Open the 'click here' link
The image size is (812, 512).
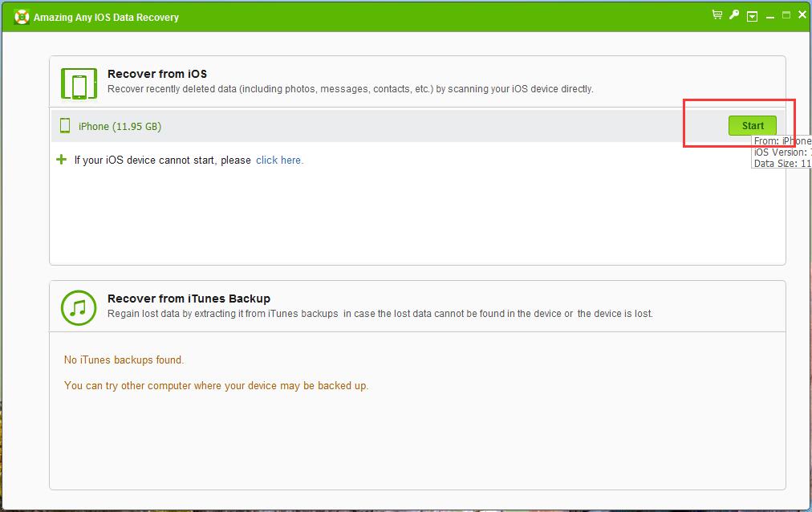point(280,161)
